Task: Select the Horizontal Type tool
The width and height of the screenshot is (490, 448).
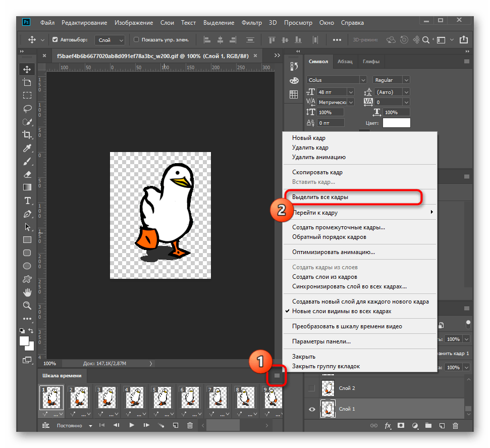Action: [27, 200]
